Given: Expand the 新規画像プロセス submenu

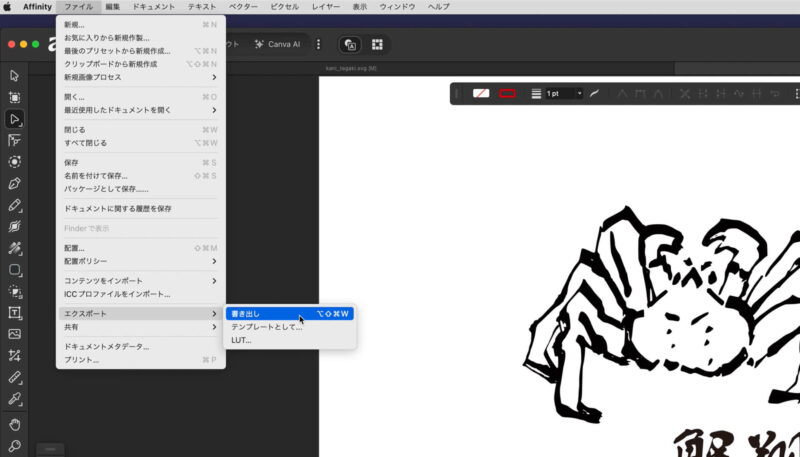Looking at the screenshot, I should point(141,77).
